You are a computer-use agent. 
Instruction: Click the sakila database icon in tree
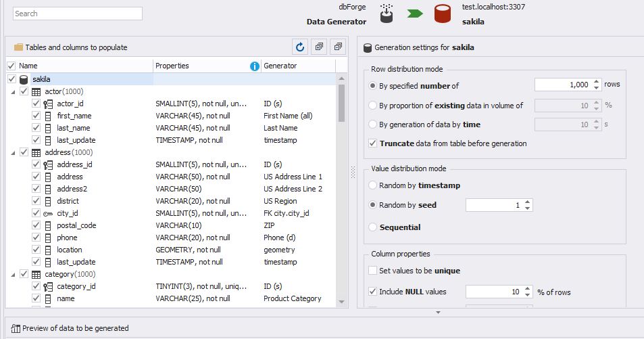point(25,79)
